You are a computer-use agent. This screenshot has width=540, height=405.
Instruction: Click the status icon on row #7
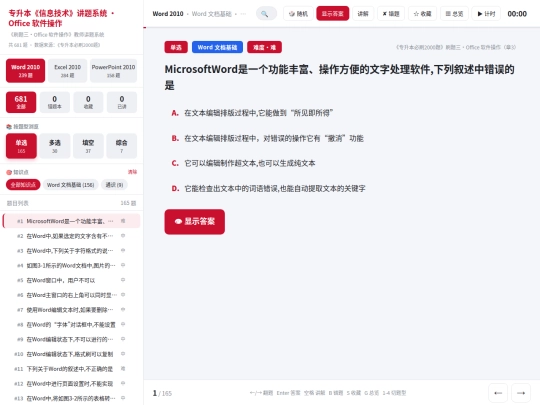[x=123, y=310]
